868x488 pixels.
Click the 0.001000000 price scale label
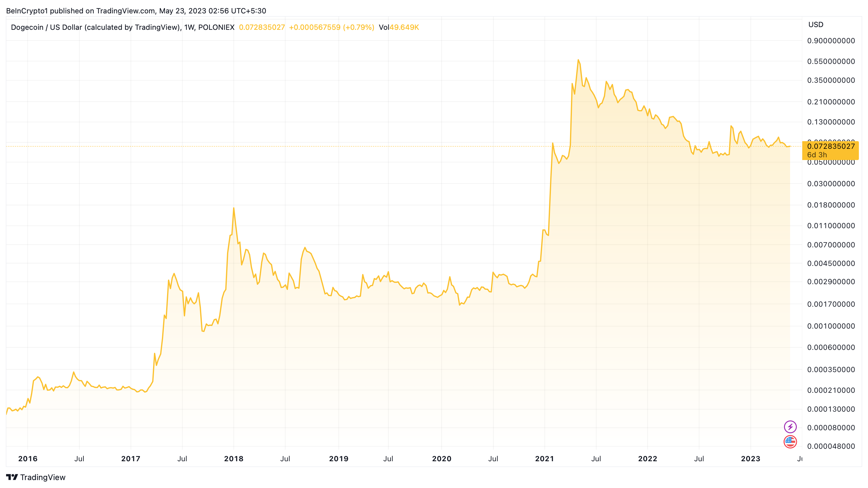[831, 326]
